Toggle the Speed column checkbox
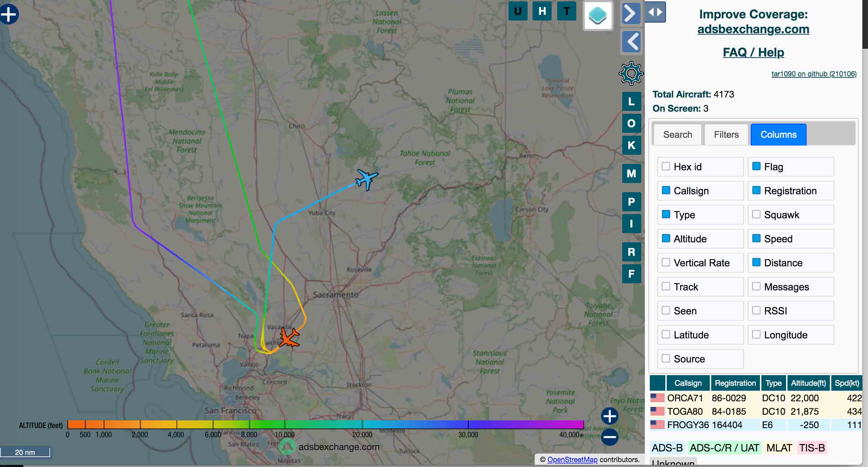This screenshot has height=467, width=868. click(756, 238)
